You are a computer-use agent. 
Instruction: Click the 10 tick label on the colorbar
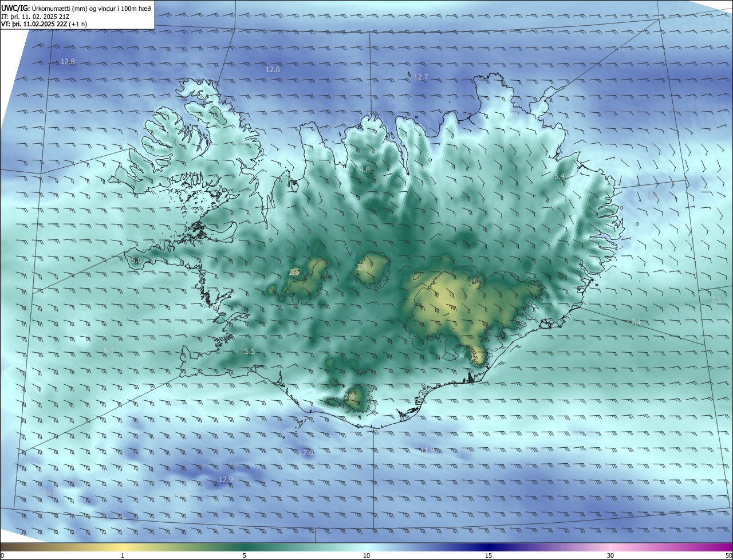tap(366, 555)
